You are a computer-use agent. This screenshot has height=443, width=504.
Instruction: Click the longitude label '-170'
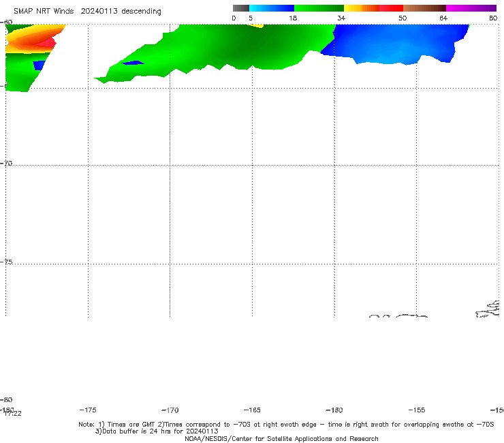tap(170, 410)
